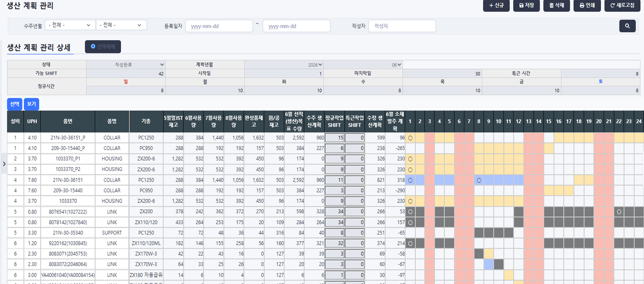Refresh the page with 새로고침
The image size is (644, 284).
(622, 5)
